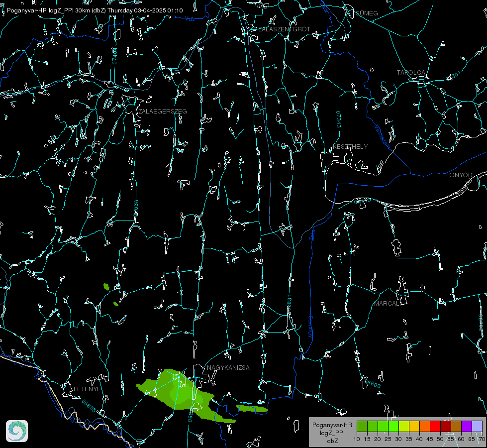This screenshot has width=487, height=448.
Task: Click the NAGYKANIZSA city label
Action: (228, 368)
